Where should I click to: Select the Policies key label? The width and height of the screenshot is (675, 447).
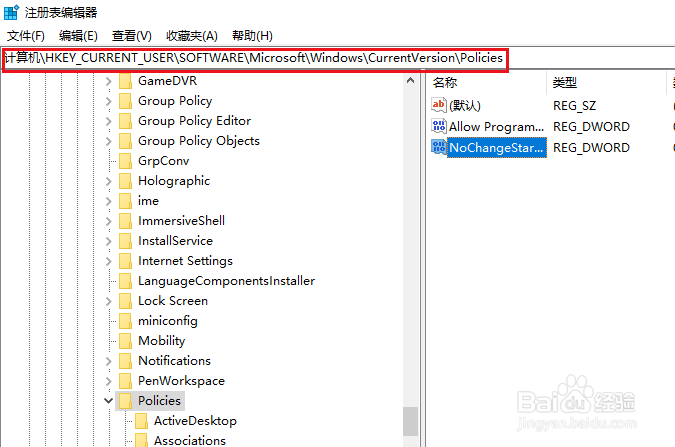click(x=159, y=401)
